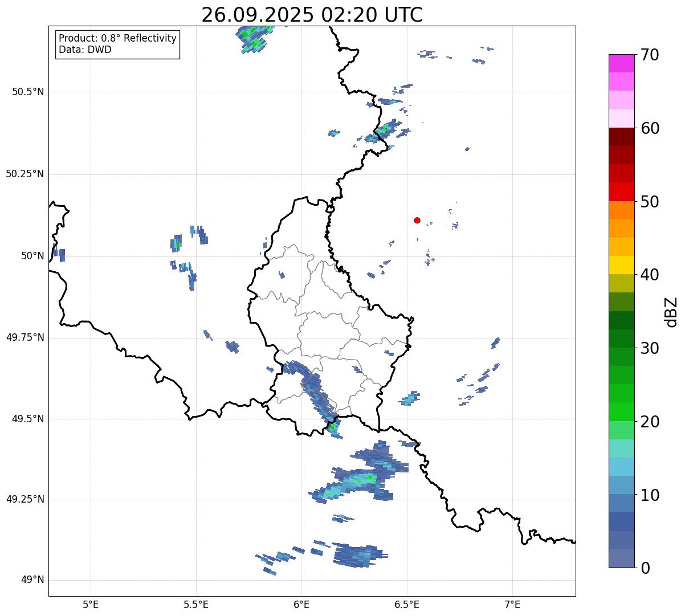The image size is (685, 616).
Task: Click the 40 value on colorbar
Action: pos(650,275)
